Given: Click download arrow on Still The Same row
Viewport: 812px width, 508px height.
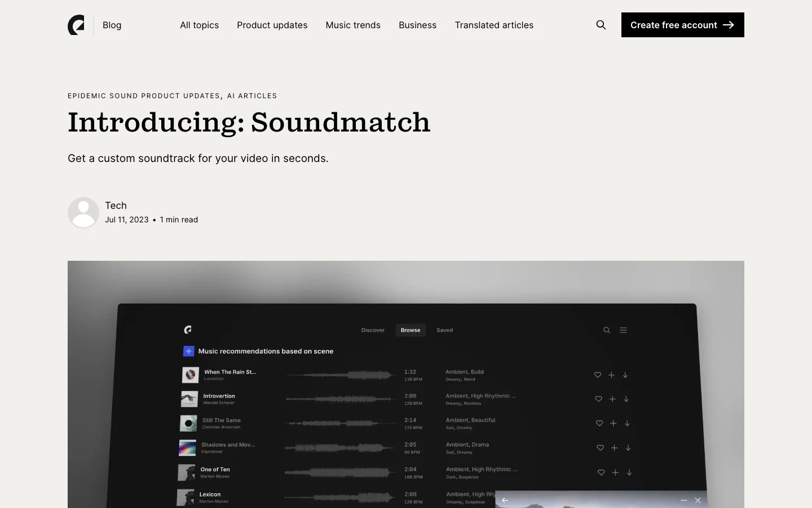Looking at the screenshot, I should 627,423.
